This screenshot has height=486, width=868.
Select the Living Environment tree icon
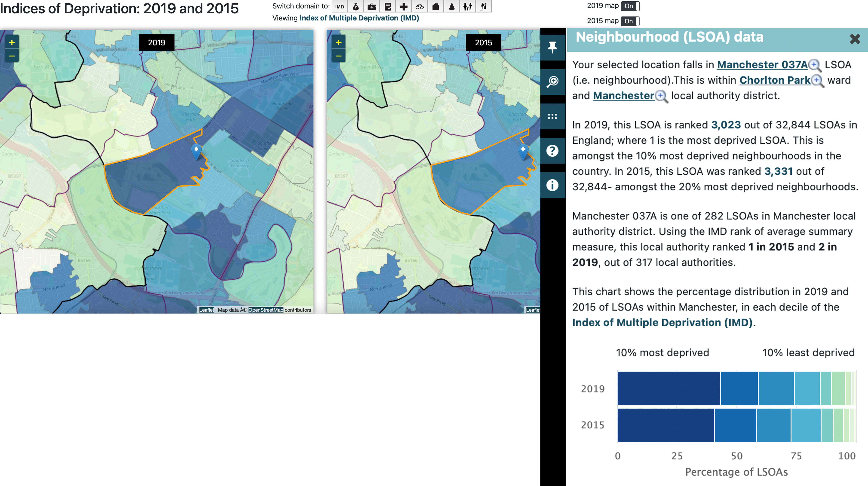click(x=452, y=6)
